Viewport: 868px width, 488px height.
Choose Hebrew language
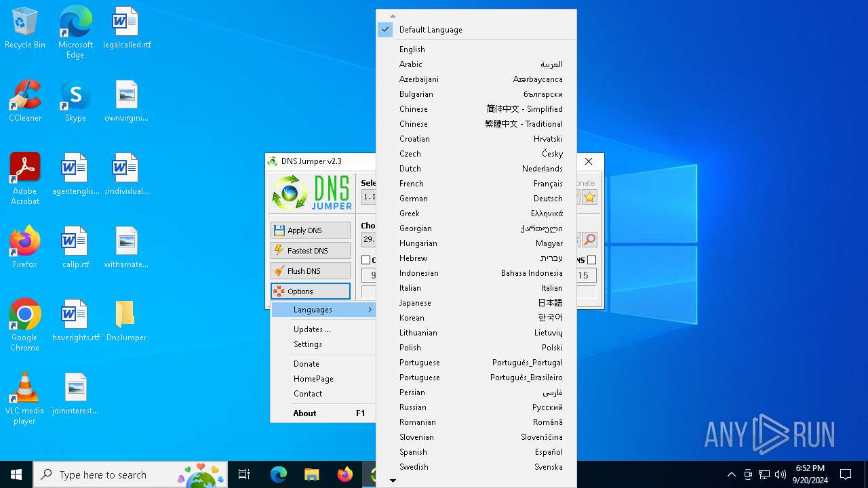click(476, 258)
